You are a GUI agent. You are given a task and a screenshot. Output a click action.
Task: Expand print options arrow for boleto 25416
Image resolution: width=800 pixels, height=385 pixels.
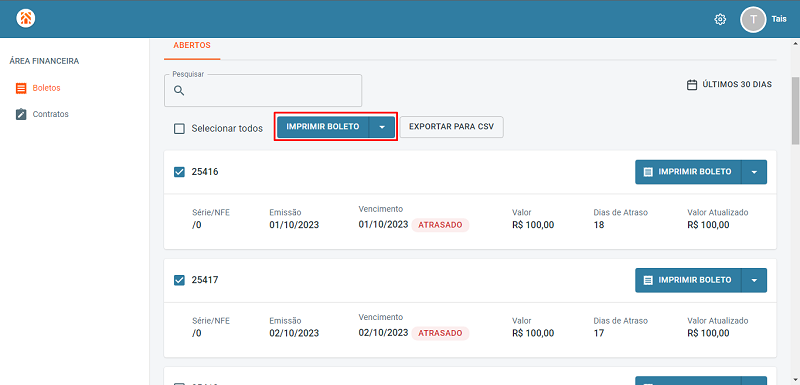point(754,172)
